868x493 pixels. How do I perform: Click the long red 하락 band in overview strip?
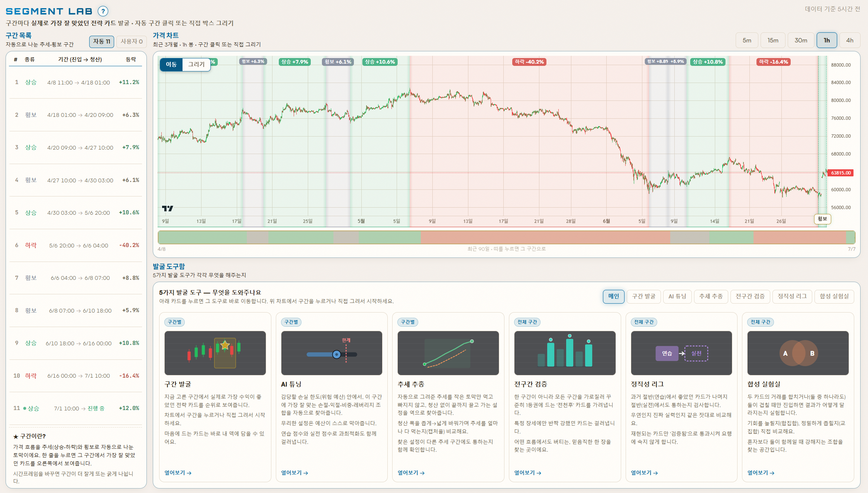pos(545,237)
